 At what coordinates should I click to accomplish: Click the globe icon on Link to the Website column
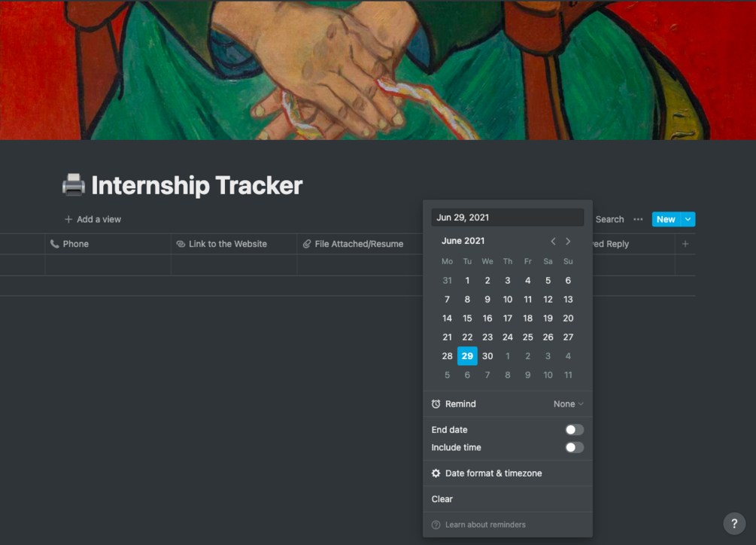point(181,243)
